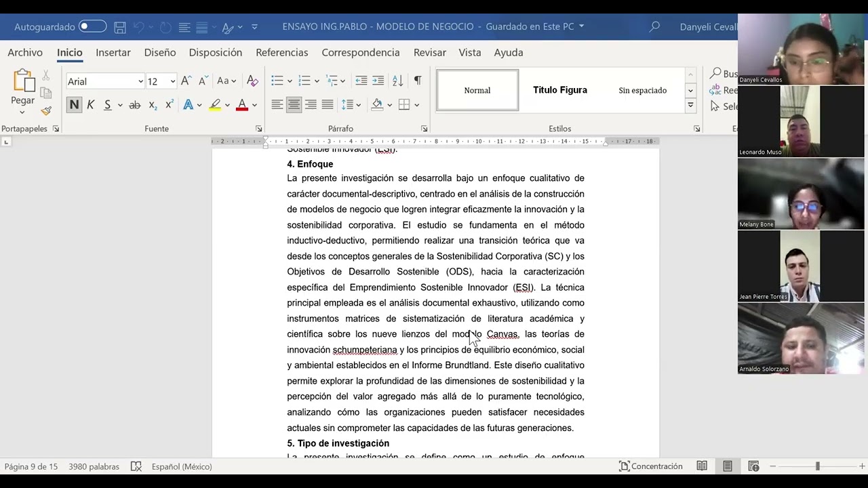Screen dimensions: 868x488
Task: Click the multilevel list icon
Action: pyautogui.click(x=332, y=81)
